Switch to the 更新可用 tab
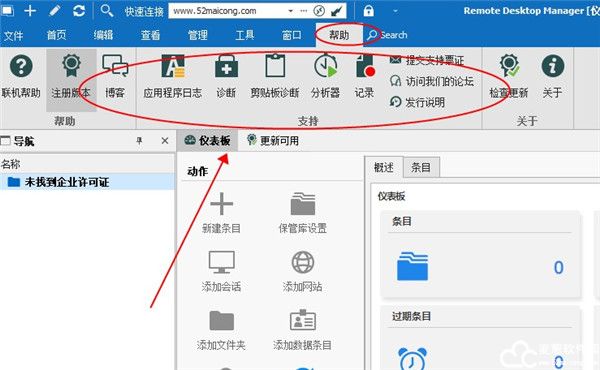The width and height of the screenshot is (600, 370). 273,141
